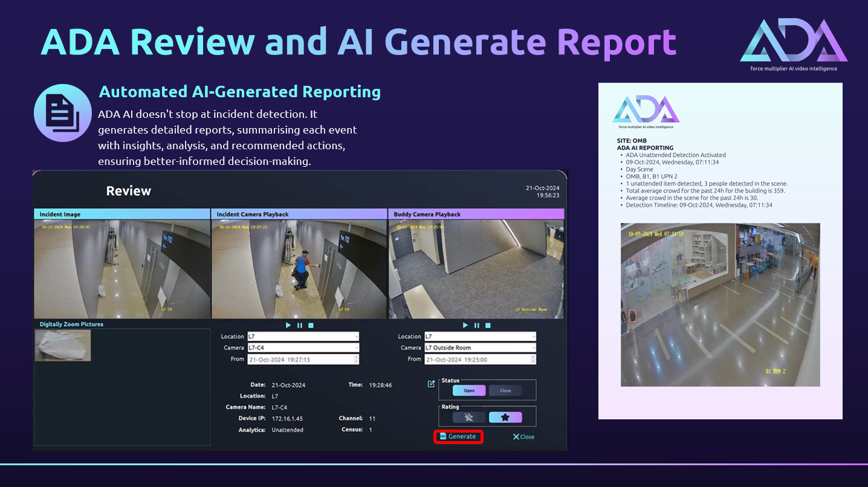Image resolution: width=868 pixels, height=487 pixels.
Task: Click the Automated AI-Generated Reporting heading
Action: click(240, 92)
